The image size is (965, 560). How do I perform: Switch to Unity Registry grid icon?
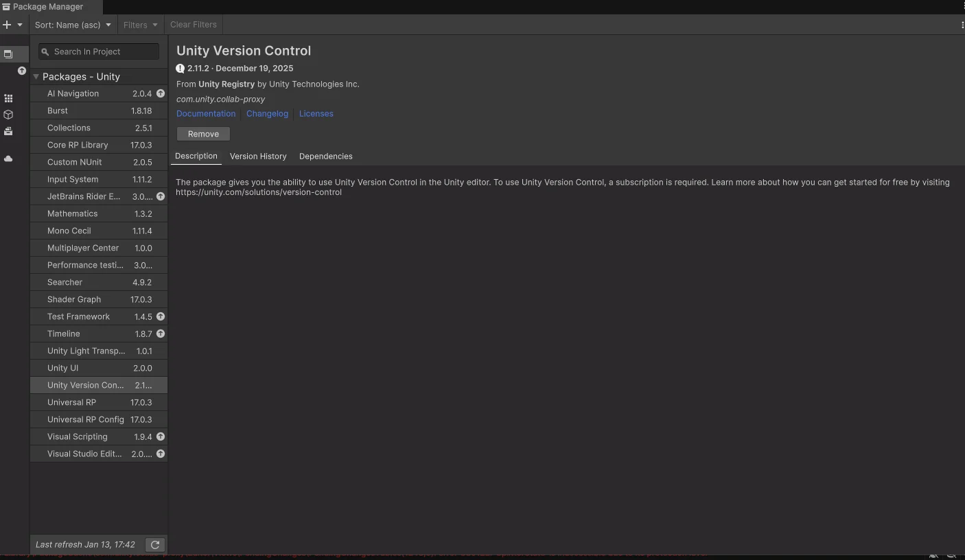8,98
